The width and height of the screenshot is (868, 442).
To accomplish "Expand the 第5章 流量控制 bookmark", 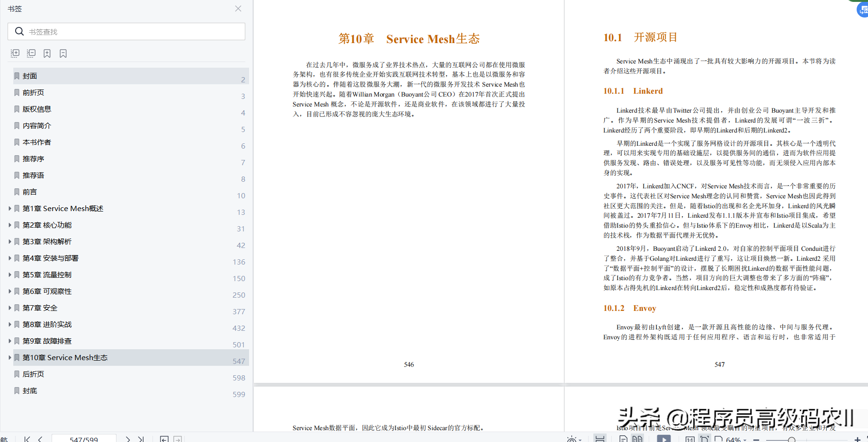I will tap(10, 274).
